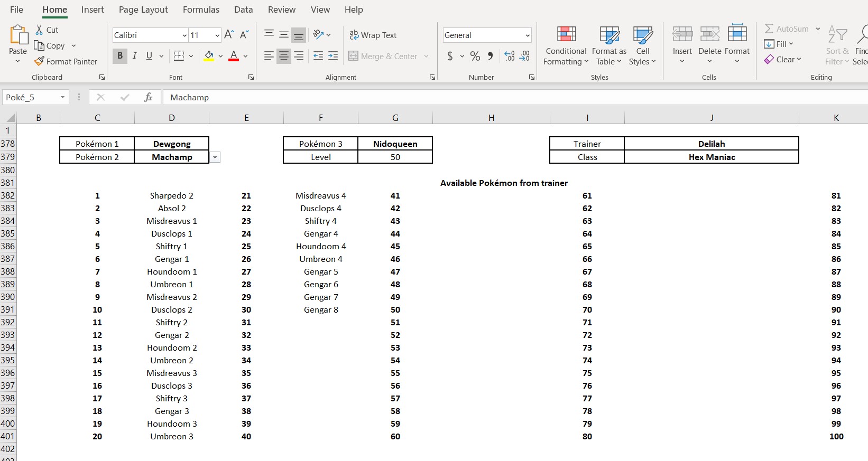Apply yellow Fill Color highlight
Image resolution: width=868 pixels, height=461 pixels.
click(x=209, y=55)
